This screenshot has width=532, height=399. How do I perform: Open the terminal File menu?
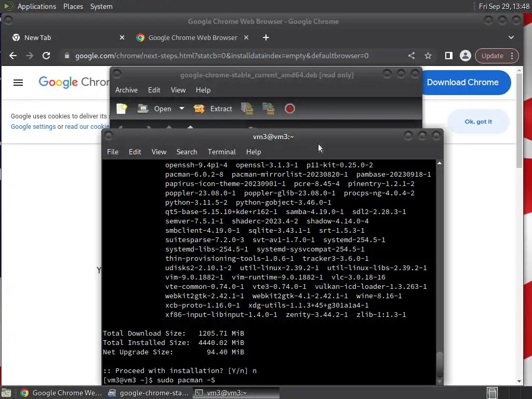[x=113, y=152]
